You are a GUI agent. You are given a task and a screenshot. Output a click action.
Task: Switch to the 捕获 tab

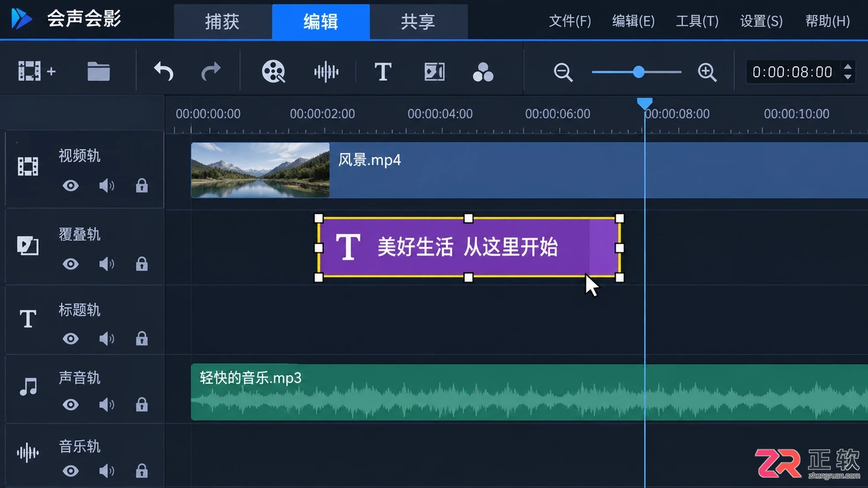click(x=222, y=22)
